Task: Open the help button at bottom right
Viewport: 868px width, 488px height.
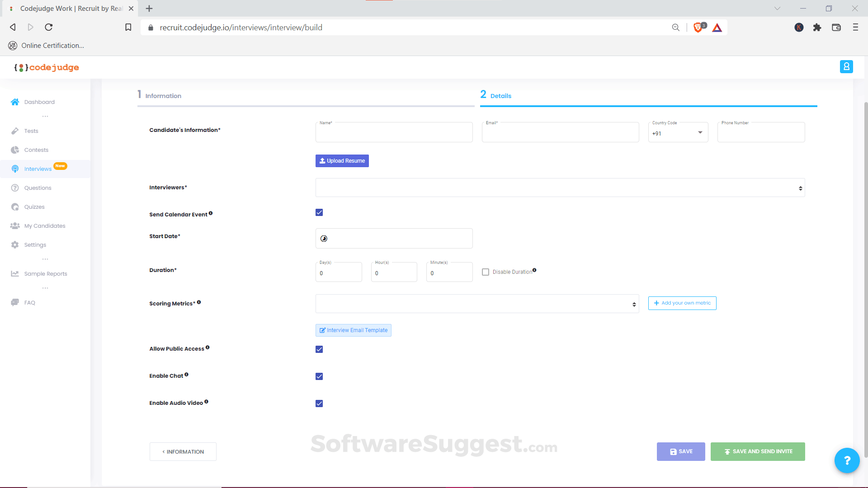Action: point(847,460)
